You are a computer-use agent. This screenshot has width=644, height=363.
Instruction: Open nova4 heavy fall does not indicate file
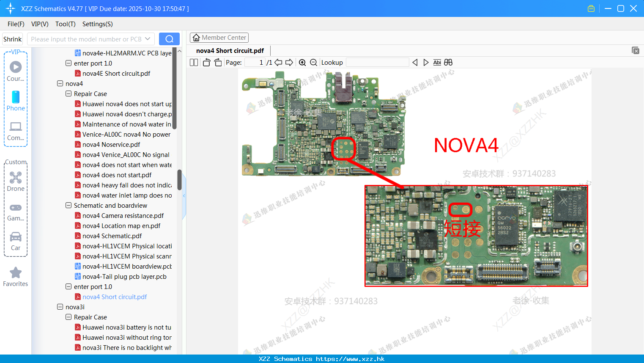pyautogui.click(x=127, y=185)
